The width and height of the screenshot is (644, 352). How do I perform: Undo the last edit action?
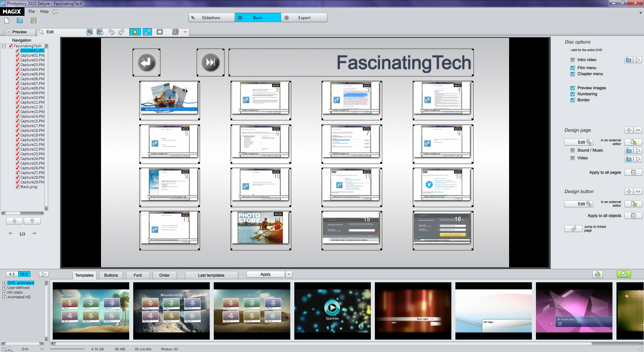111,32
